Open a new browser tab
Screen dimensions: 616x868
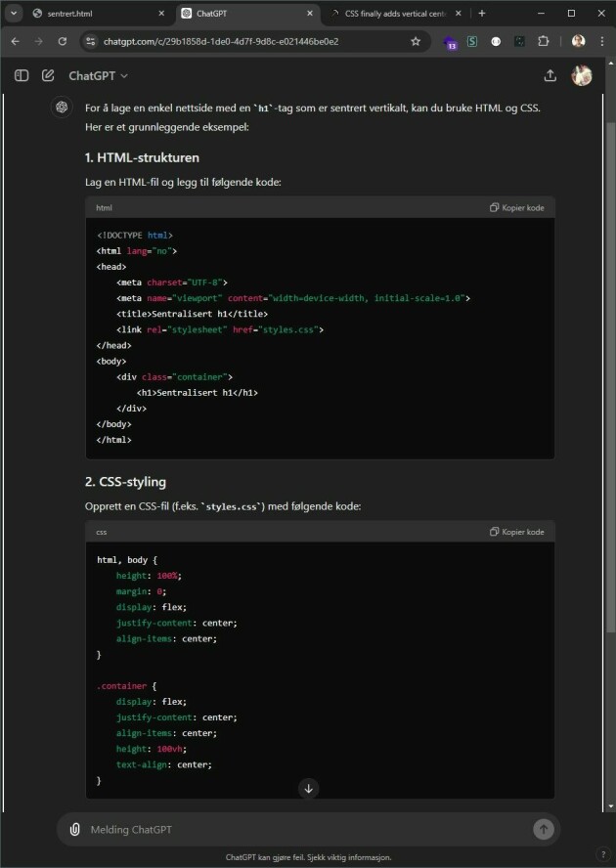[482, 14]
